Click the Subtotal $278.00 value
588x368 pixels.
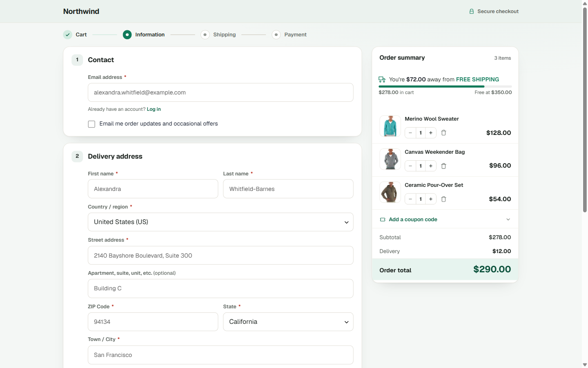500,238
